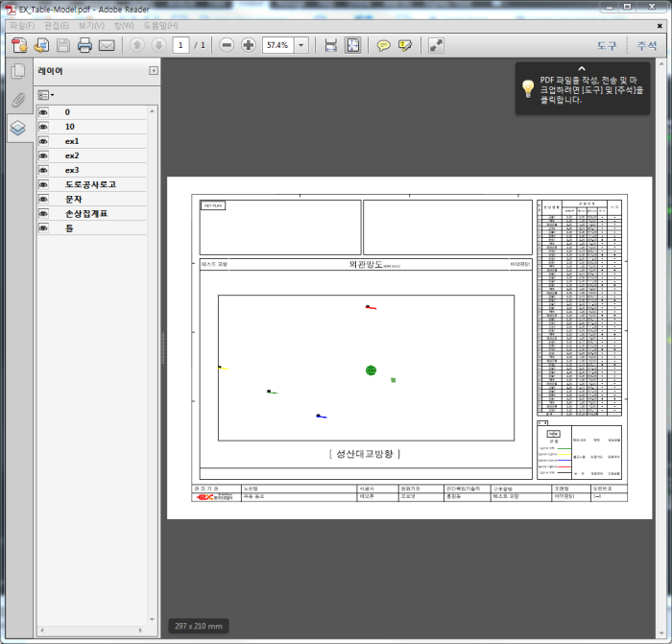
Task: Click the layers list scroll down arrow
Action: coord(152,620)
